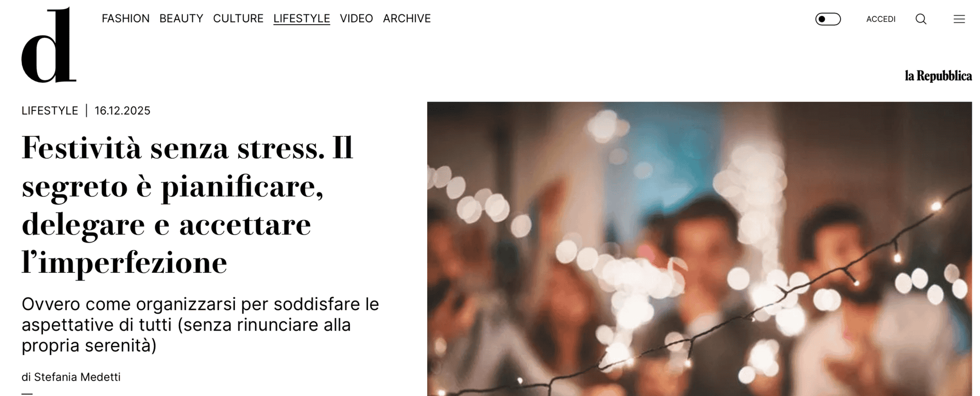Select the FASHION menu item

pos(126,18)
